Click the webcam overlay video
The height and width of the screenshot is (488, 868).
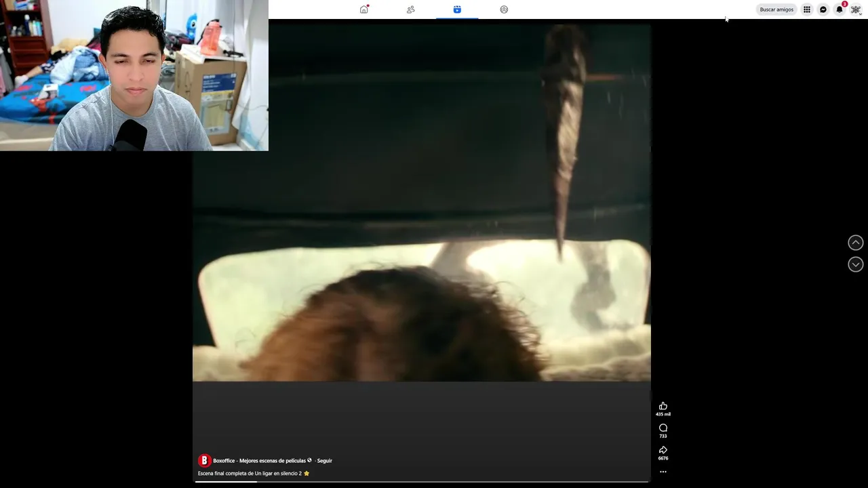click(x=134, y=75)
